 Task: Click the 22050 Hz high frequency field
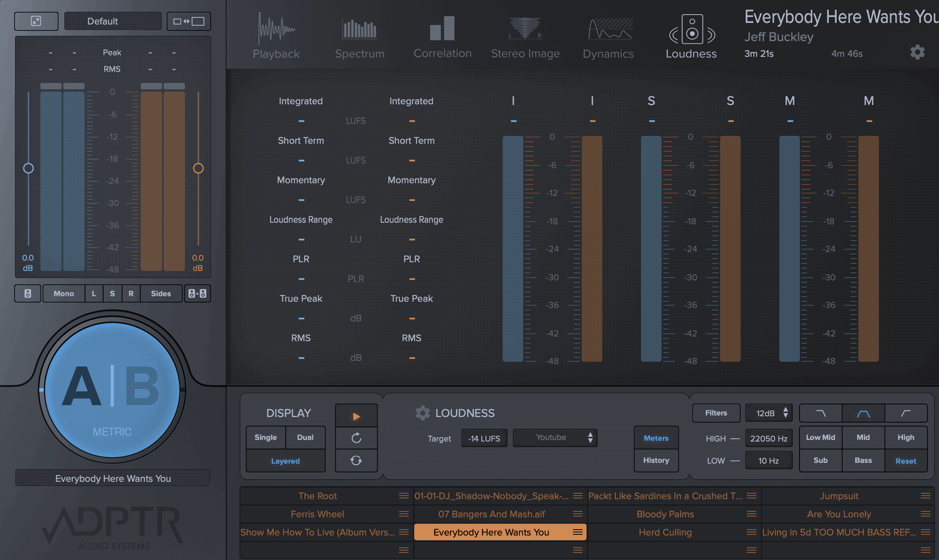coord(769,438)
